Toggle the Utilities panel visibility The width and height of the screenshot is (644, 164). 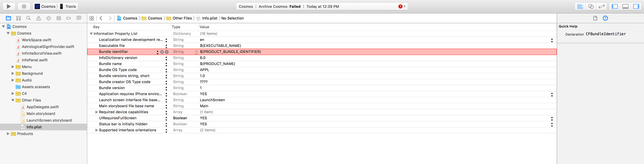(636, 6)
